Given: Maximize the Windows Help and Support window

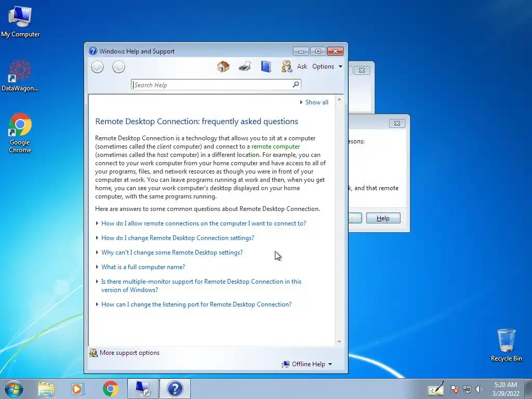Looking at the screenshot, I should pyautogui.click(x=318, y=51).
